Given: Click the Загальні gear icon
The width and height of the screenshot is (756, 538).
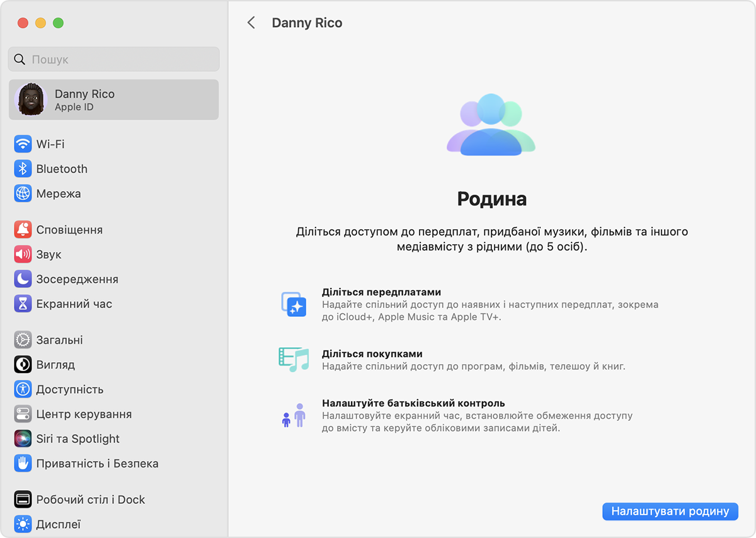Looking at the screenshot, I should [x=23, y=340].
